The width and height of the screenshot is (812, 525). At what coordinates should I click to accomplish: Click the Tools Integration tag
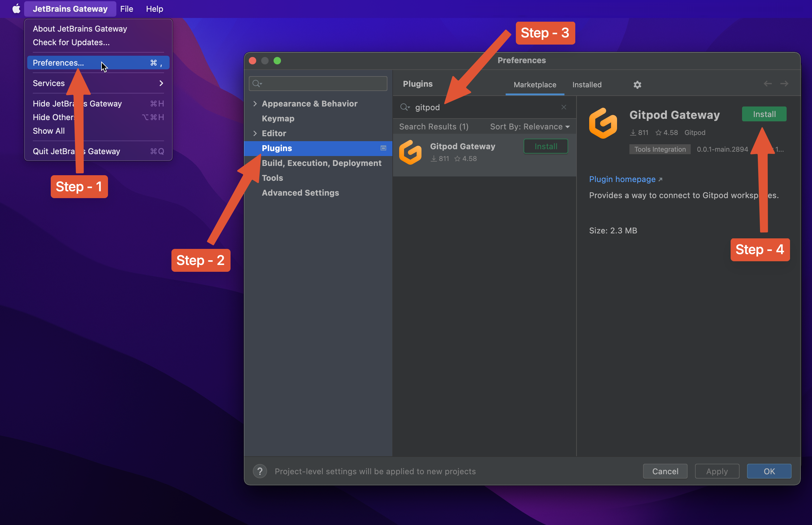[x=660, y=149]
